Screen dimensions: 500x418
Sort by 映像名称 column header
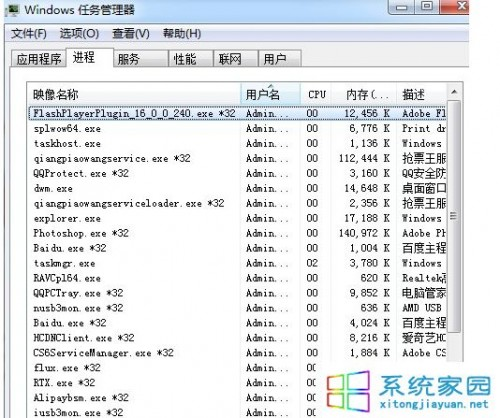point(134,94)
